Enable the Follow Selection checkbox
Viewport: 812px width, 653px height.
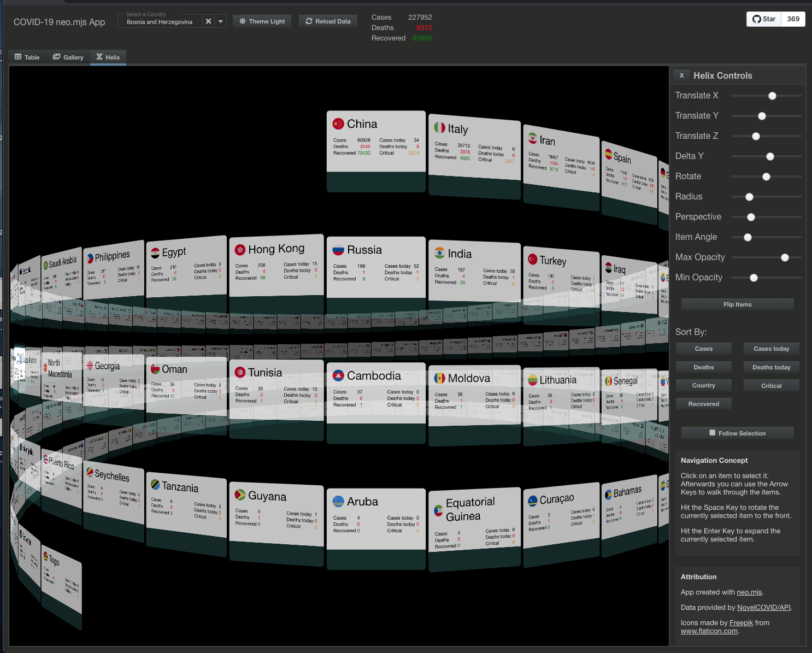point(712,433)
